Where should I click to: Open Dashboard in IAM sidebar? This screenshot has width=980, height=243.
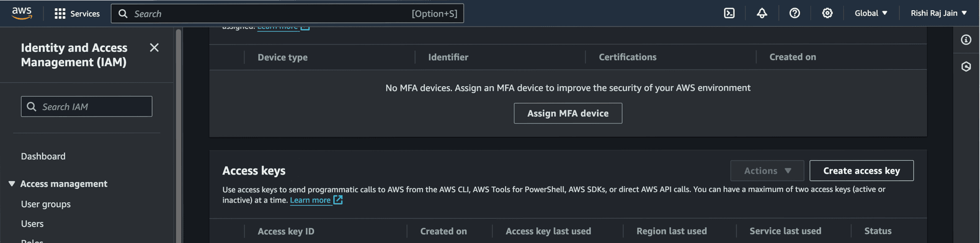43,156
